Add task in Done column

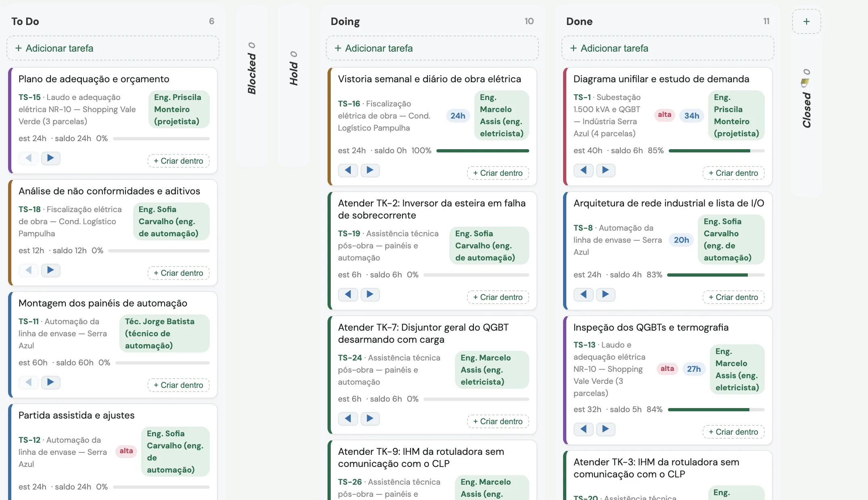point(668,48)
